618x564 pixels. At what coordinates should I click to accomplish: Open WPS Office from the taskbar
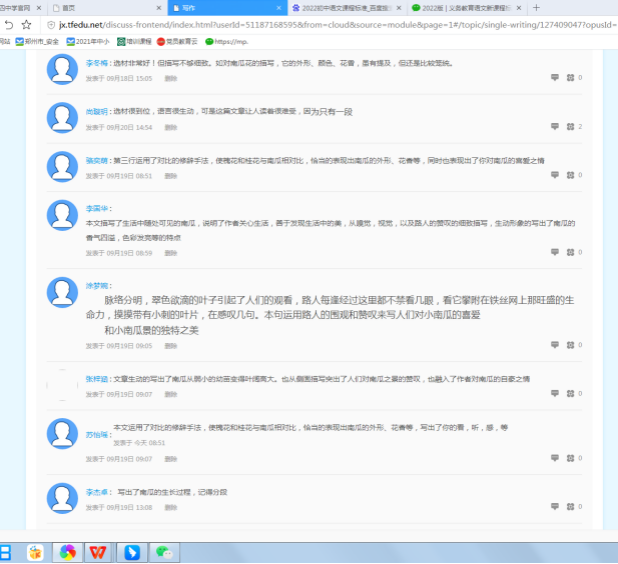click(x=98, y=551)
